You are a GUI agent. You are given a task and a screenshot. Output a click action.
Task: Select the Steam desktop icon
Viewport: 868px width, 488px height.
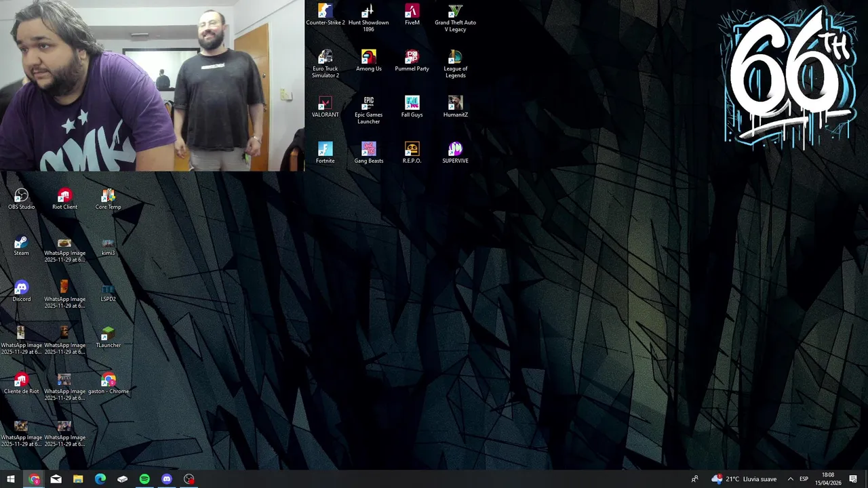click(22, 245)
